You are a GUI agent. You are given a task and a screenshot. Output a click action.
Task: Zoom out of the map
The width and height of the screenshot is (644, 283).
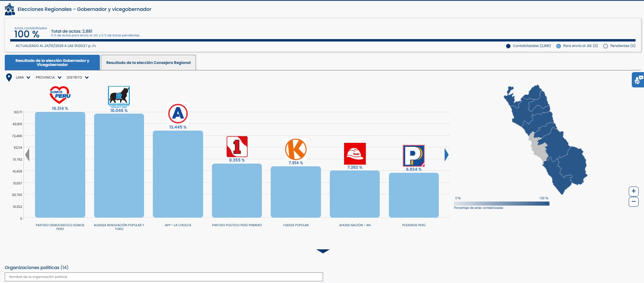[x=633, y=202]
